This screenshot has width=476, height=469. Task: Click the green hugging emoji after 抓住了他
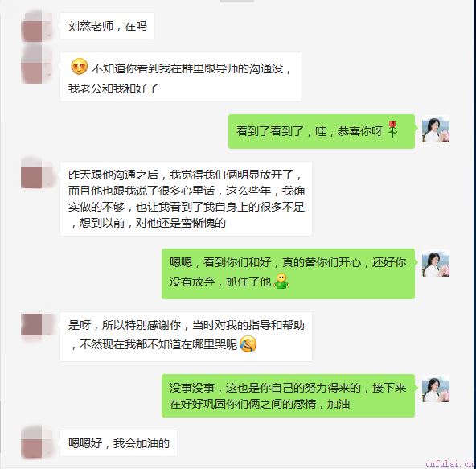(x=281, y=281)
